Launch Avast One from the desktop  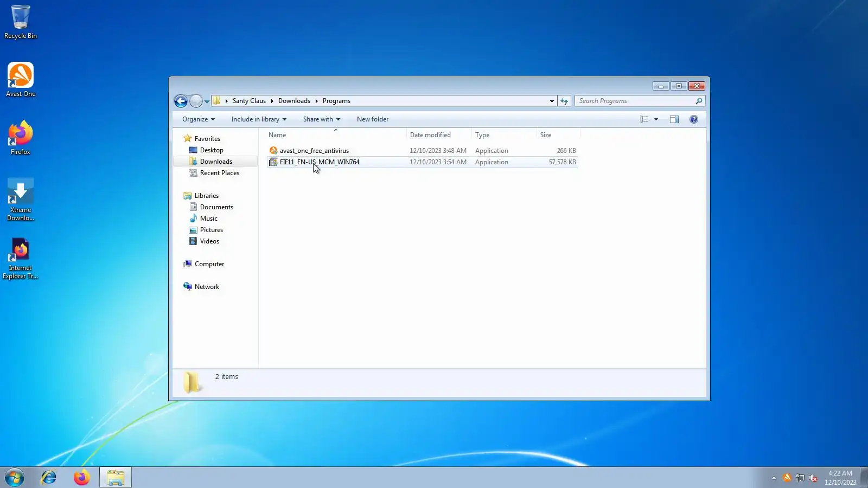click(21, 80)
